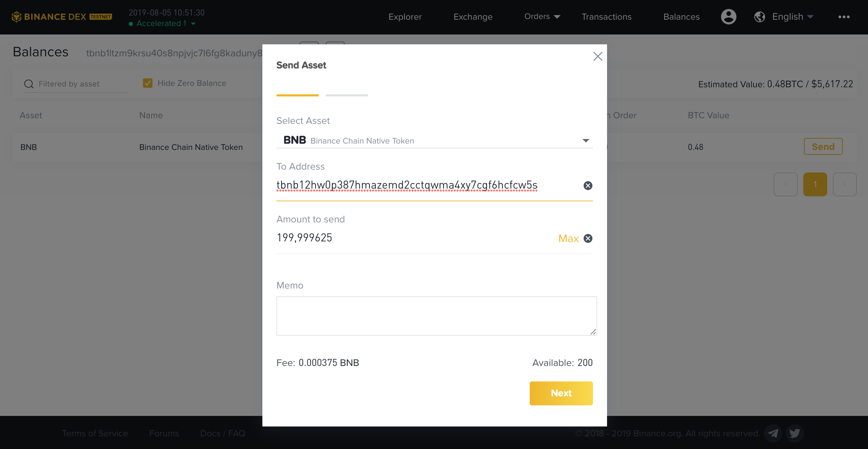Toggle the Hide Zero Balance checkbox
The height and width of the screenshot is (449, 868).
pos(148,83)
